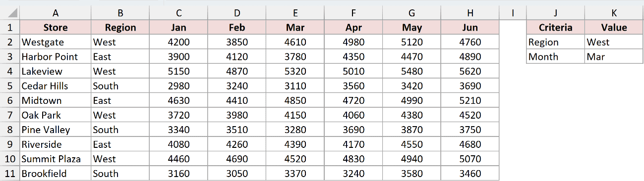Select the Oak Park store cell
The width and height of the screenshot is (644, 181).
(56, 115)
